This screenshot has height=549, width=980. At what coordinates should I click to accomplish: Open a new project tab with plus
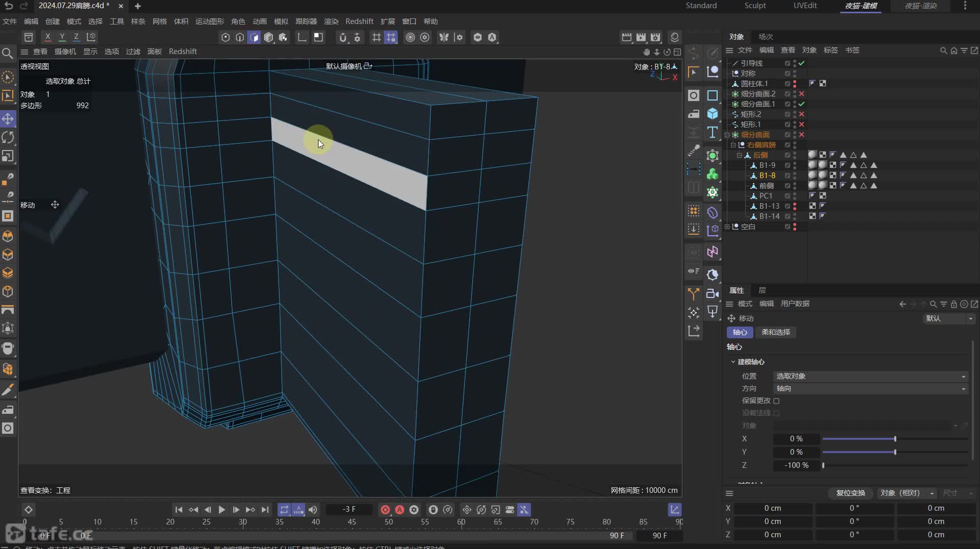138,6
